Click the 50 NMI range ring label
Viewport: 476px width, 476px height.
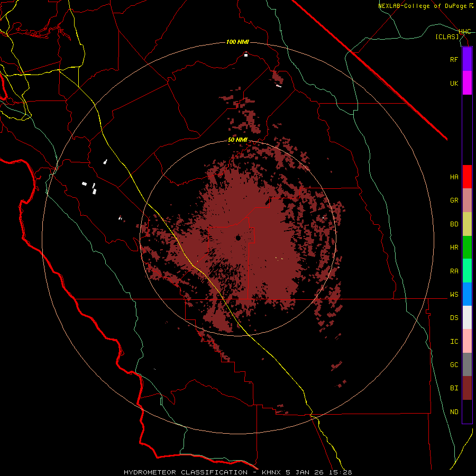pyautogui.click(x=237, y=140)
